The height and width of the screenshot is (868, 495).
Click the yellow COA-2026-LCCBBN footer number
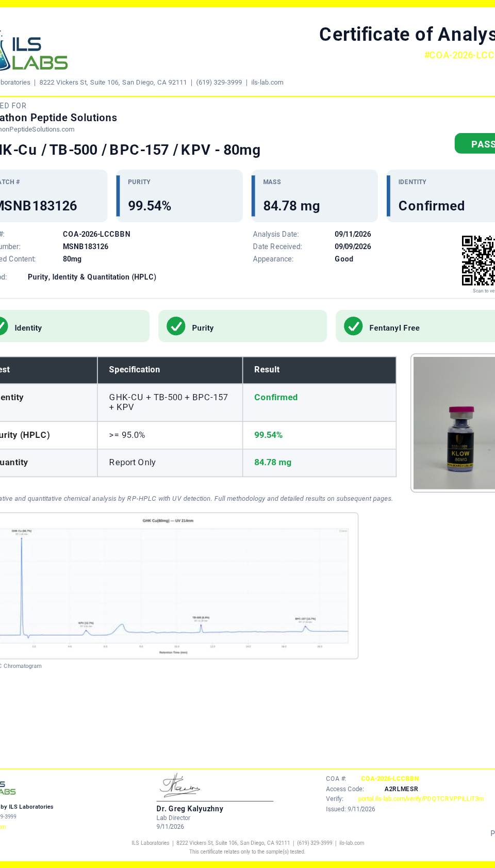[390, 779]
